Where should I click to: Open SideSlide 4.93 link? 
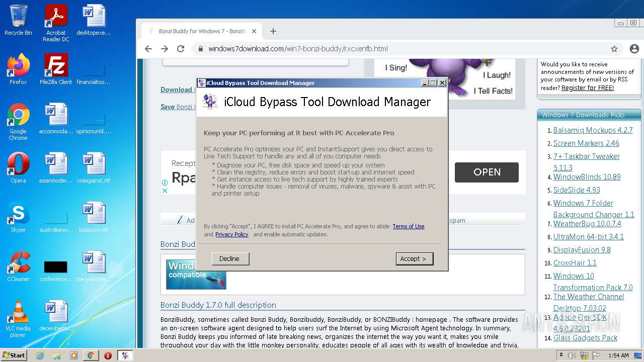577,190
